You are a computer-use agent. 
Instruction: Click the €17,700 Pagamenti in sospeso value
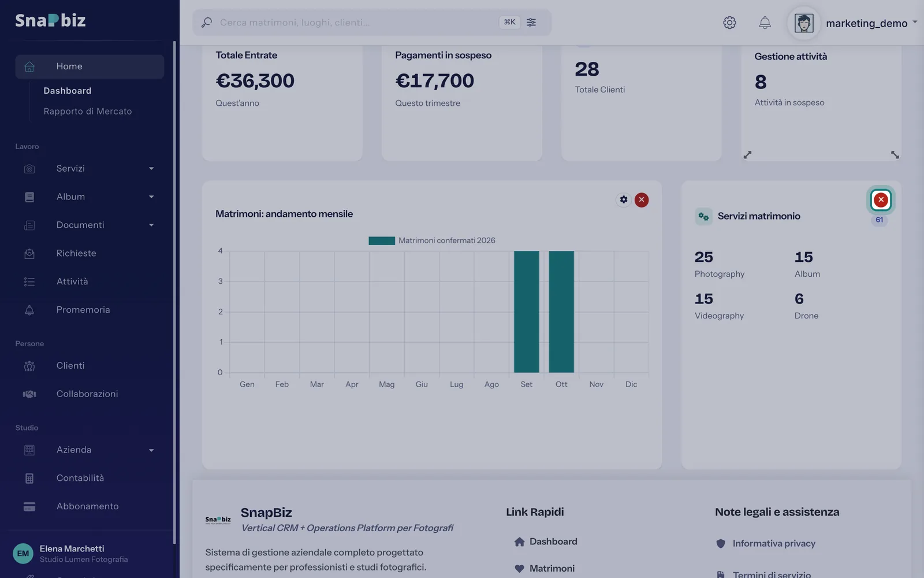pyautogui.click(x=435, y=80)
